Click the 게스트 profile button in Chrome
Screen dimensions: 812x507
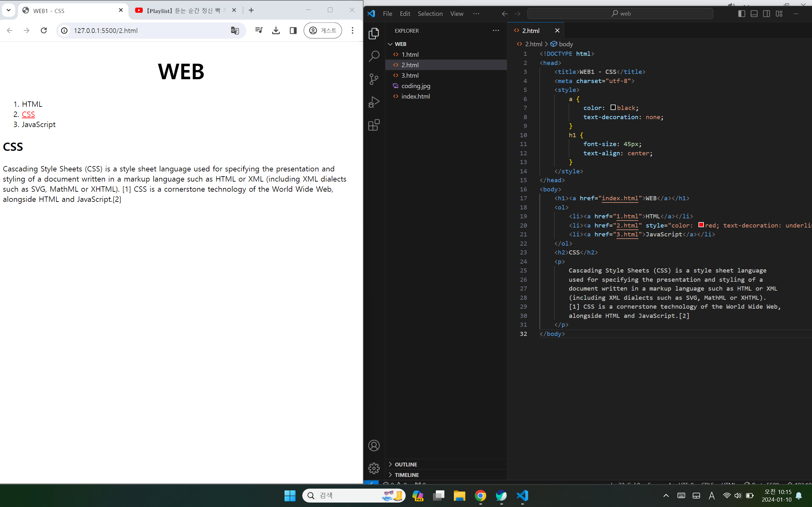(323, 30)
